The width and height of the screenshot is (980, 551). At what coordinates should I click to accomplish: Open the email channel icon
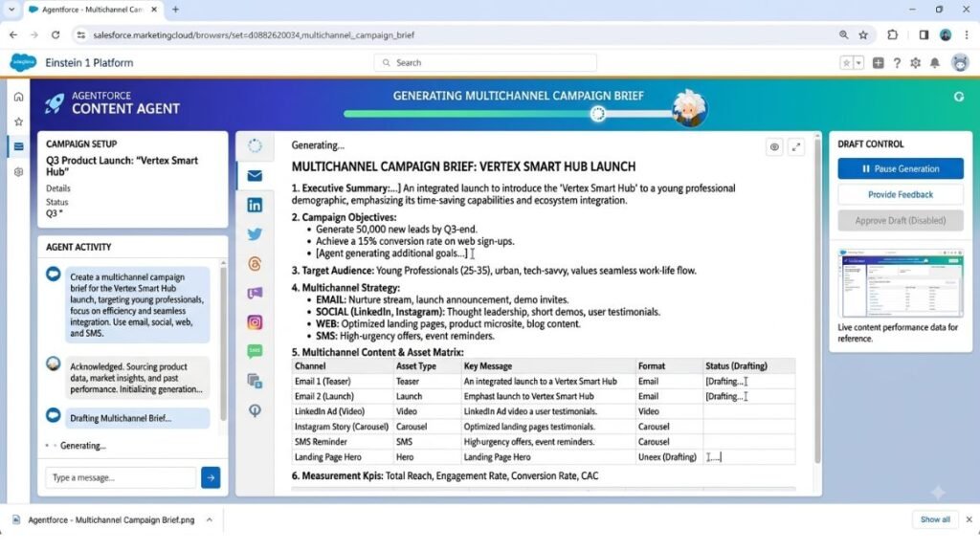pos(255,176)
